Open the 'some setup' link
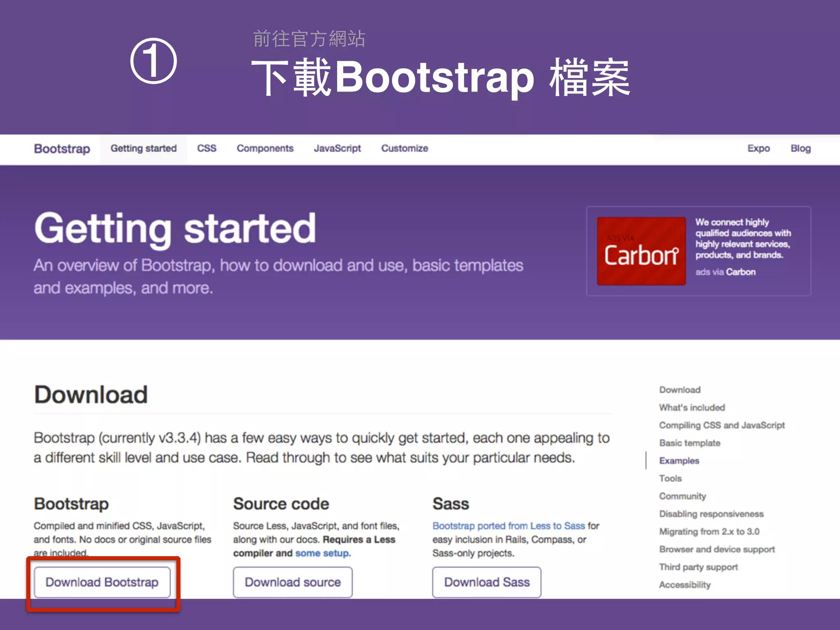 coord(323,553)
